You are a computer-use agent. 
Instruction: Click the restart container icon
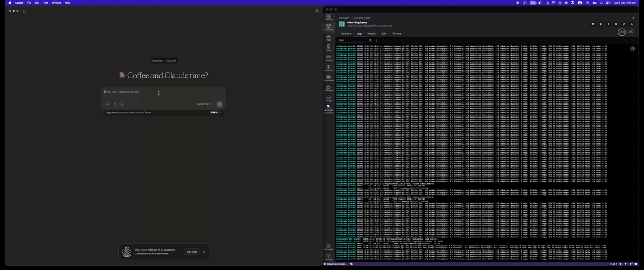624,24
